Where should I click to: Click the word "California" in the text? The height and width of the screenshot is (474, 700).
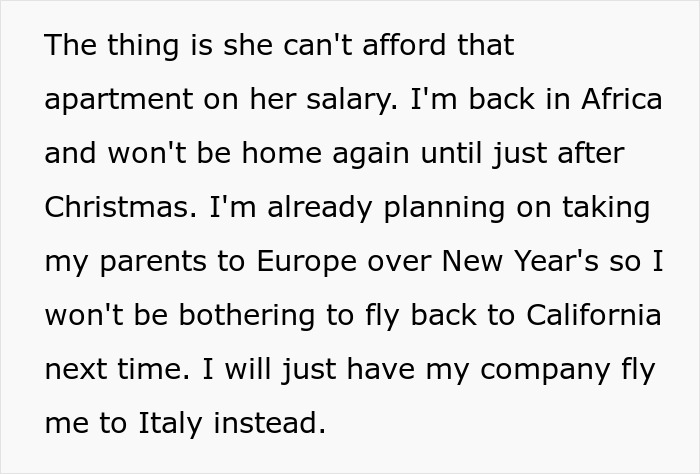(597, 315)
